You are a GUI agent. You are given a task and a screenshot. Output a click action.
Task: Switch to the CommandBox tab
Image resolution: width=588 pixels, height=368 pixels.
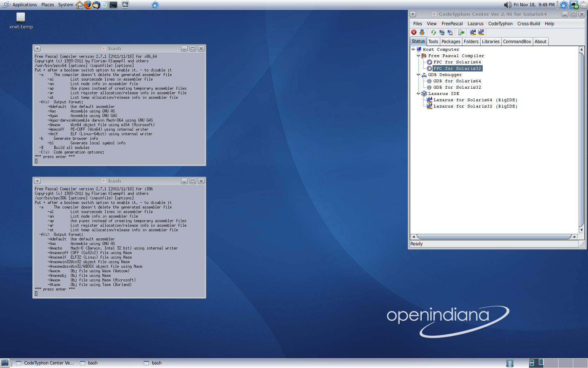click(517, 42)
